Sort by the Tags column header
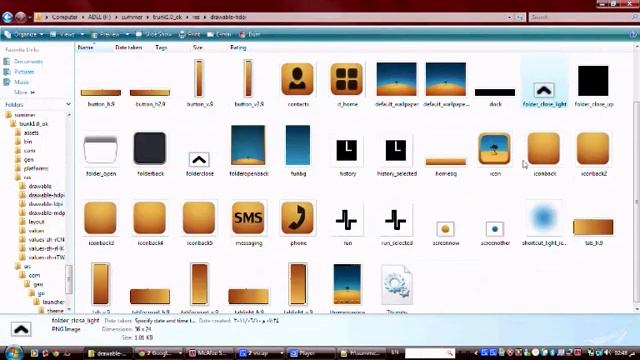This screenshot has width=640, height=360. [161, 47]
